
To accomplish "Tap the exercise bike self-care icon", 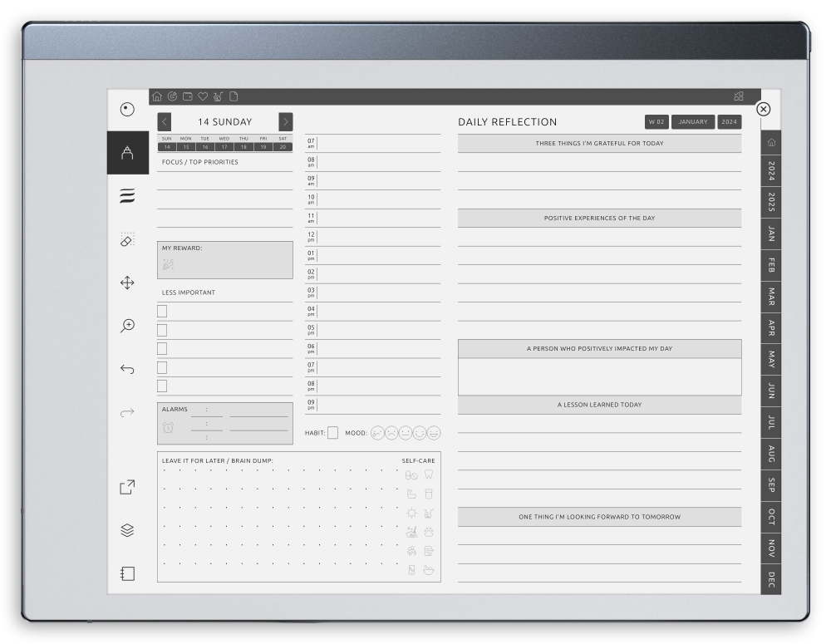I will tap(429, 513).
